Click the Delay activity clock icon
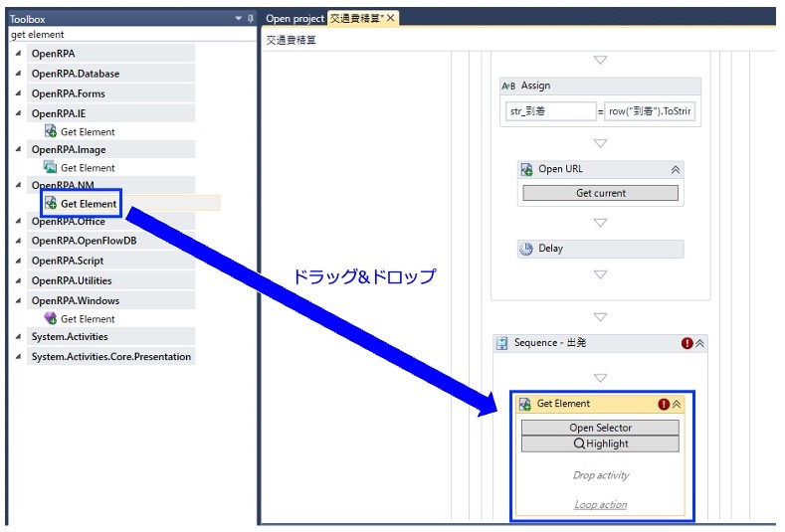The width and height of the screenshot is (785, 532). (x=526, y=249)
